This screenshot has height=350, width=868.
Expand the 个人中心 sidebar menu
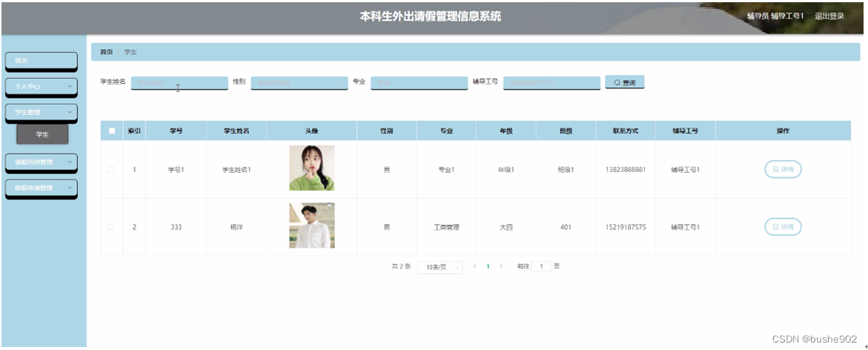click(x=42, y=87)
